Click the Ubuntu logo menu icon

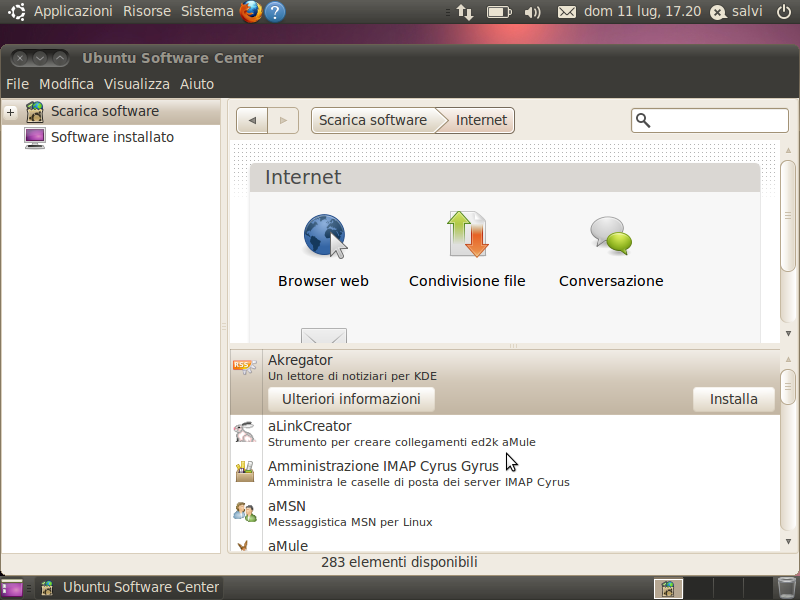tap(17, 12)
